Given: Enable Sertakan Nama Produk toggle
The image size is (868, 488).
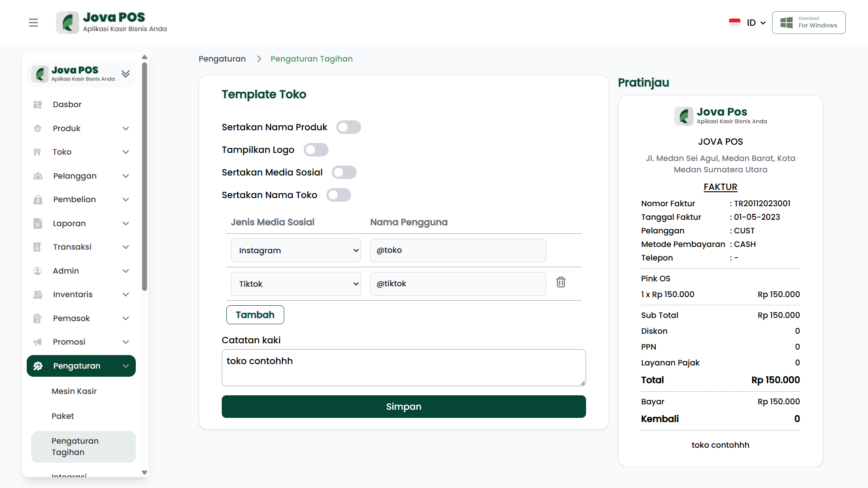Looking at the screenshot, I should (x=348, y=127).
